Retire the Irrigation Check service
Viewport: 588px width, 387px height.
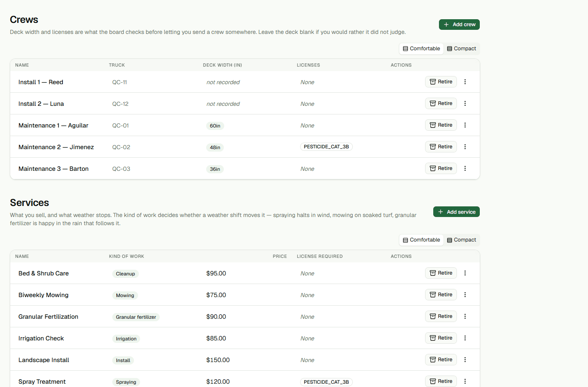441,338
